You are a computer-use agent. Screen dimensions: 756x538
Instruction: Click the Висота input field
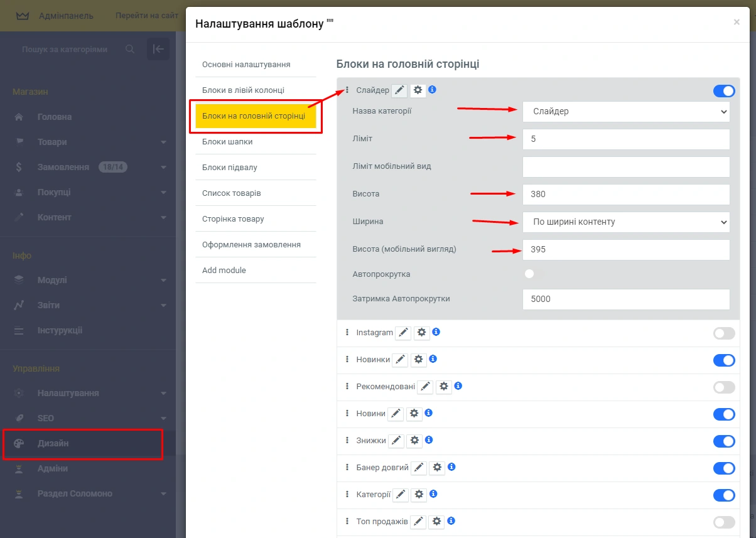pos(625,194)
